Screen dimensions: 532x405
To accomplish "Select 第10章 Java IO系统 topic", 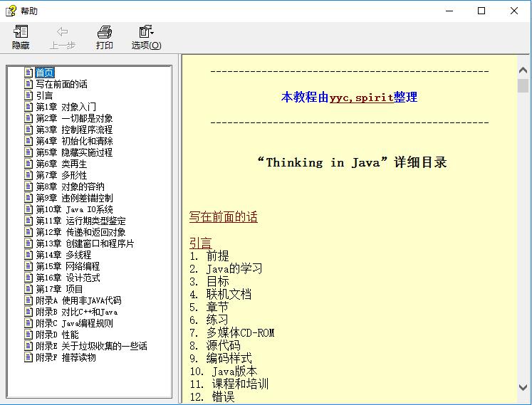I will (x=74, y=209).
